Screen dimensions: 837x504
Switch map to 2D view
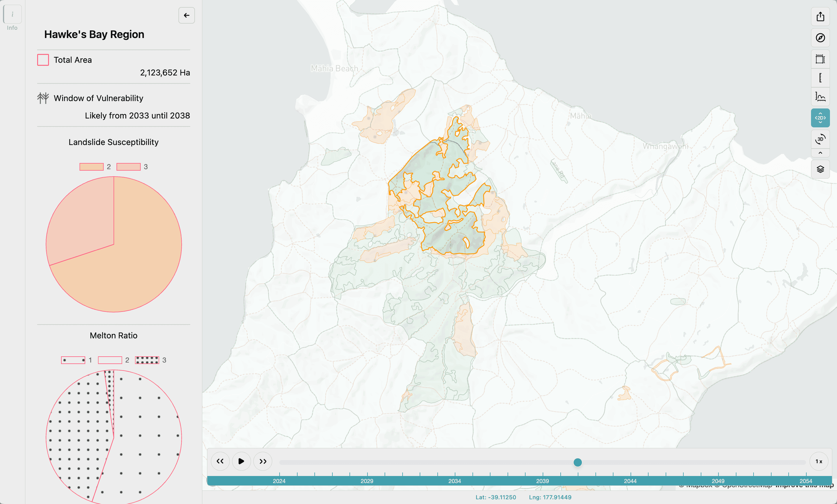820,118
